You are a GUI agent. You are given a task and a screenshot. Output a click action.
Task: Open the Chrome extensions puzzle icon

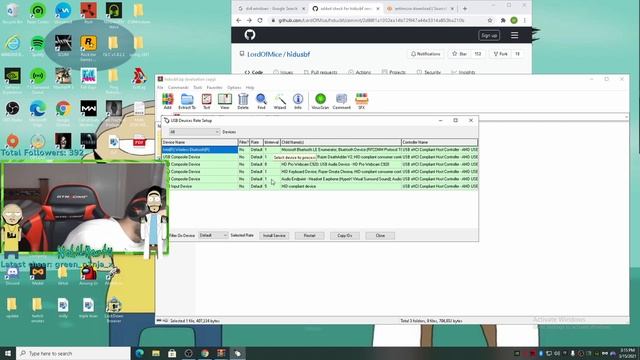coord(503,20)
